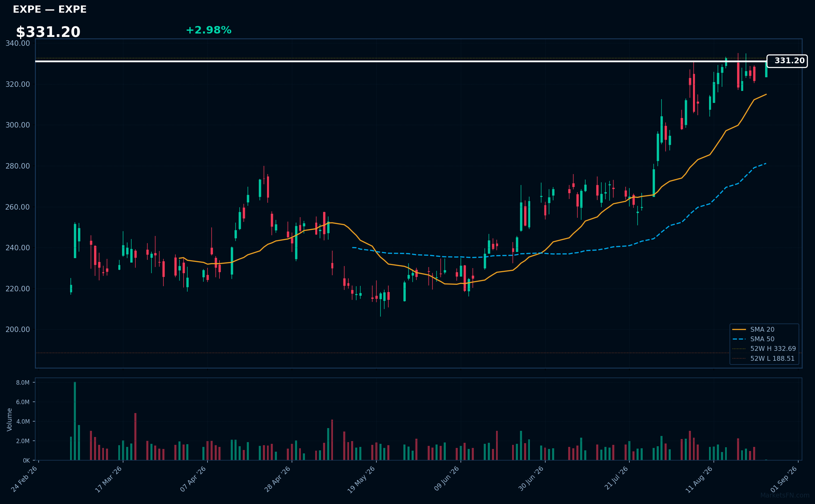Click the 11 Aug '26 date label
Screen dimensions: 815x504
tap(699, 479)
